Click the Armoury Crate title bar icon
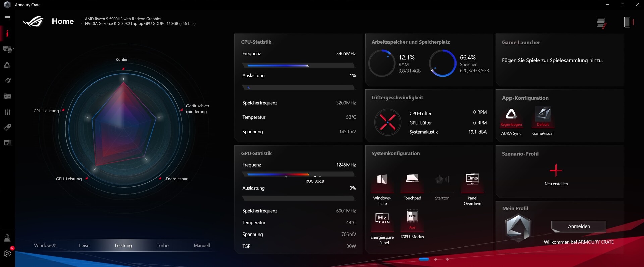This screenshot has width=644, height=267. point(7,5)
